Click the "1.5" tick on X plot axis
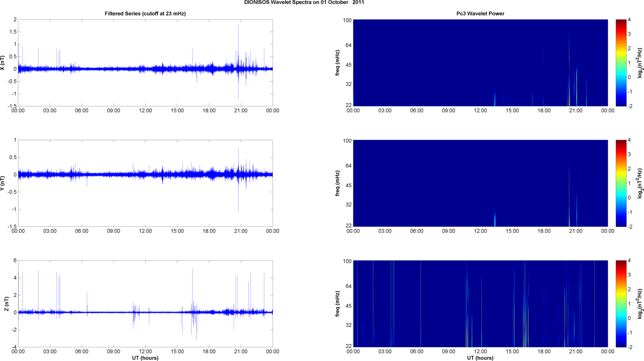 click(x=12, y=32)
